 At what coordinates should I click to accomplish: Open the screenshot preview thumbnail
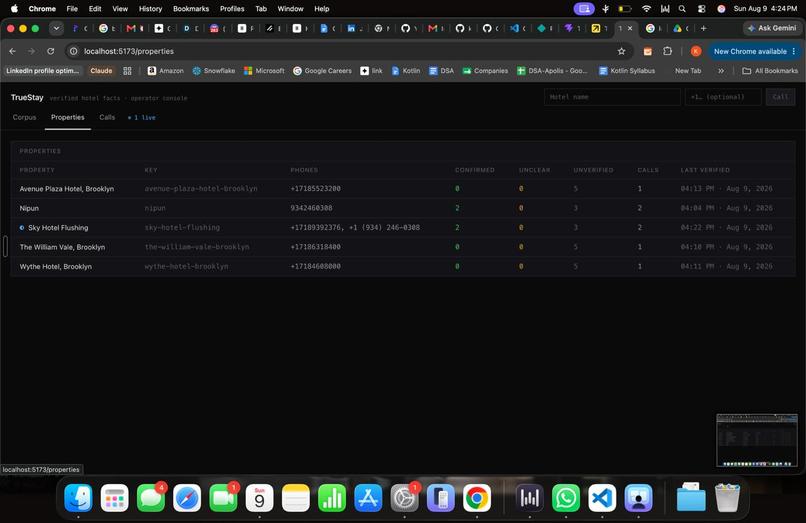(x=757, y=440)
